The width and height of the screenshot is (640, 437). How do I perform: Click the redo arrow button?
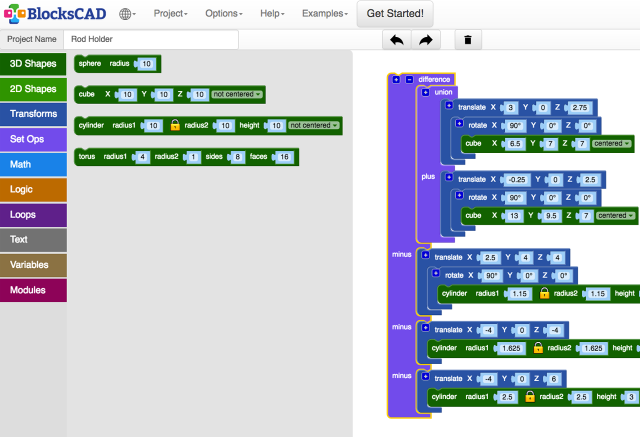[425, 40]
